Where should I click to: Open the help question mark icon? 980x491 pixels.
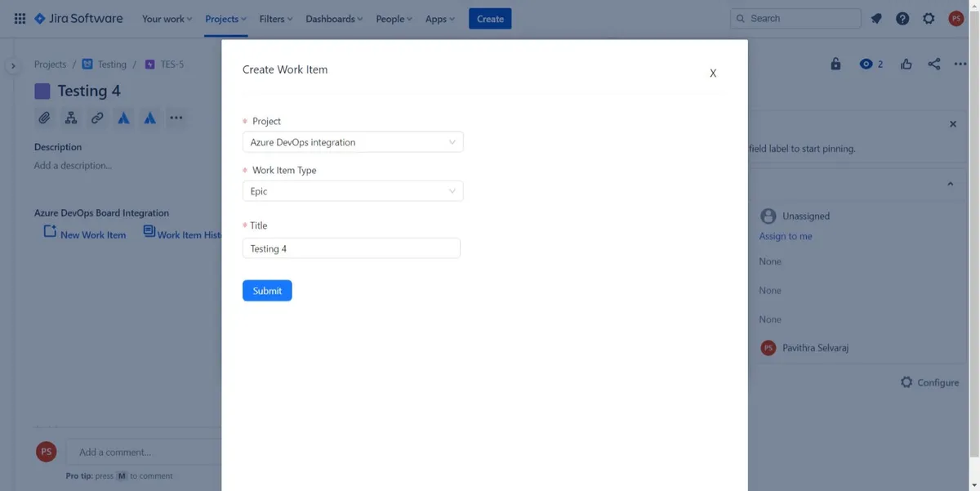[902, 18]
